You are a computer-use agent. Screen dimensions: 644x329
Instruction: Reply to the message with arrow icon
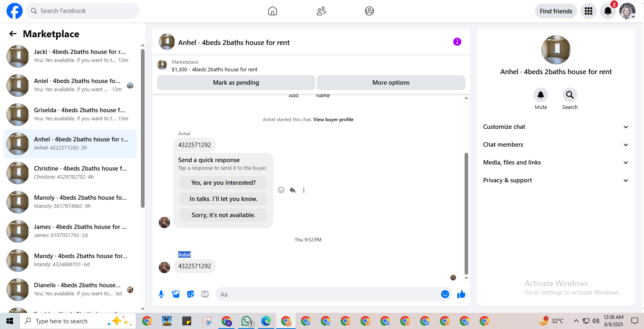coord(292,190)
